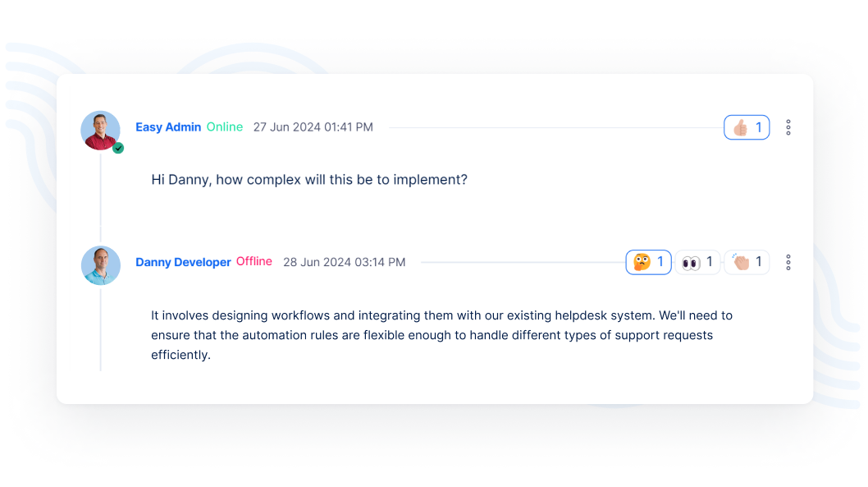This screenshot has height=487, width=868.
Task: Toggle the thinking face reaction on Danny's comment
Action: coord(648,262)
